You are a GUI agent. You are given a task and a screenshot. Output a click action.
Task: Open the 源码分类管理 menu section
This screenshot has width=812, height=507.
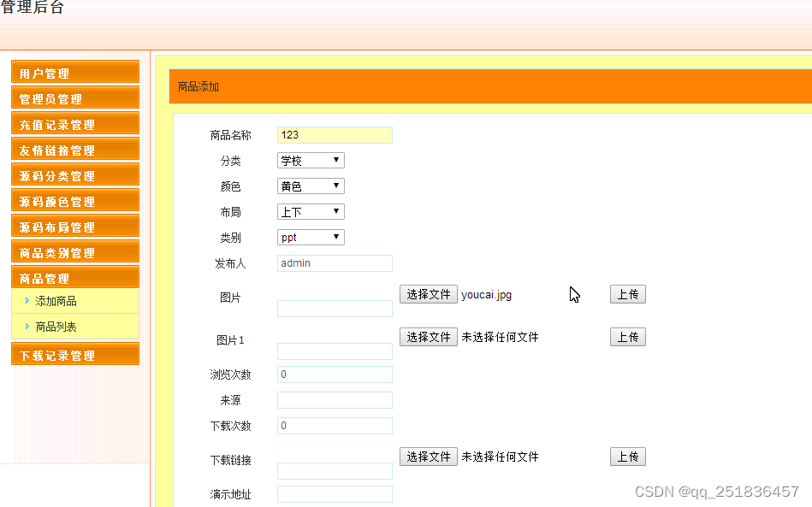[x=75, y=174]
